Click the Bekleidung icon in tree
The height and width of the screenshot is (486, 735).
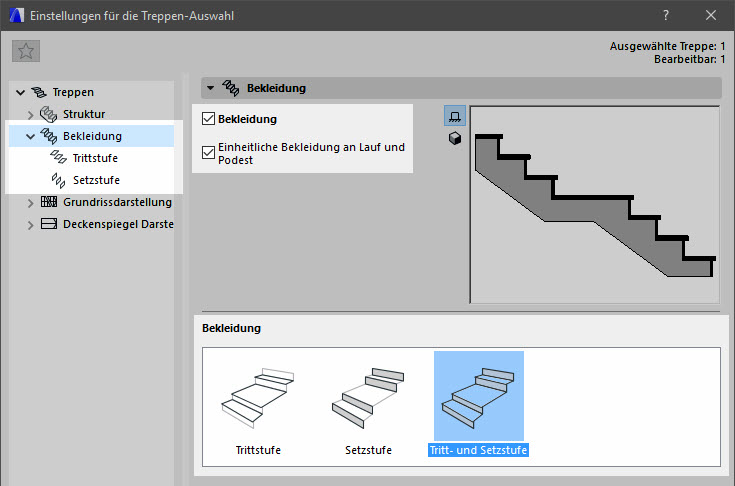coord(48,136)
